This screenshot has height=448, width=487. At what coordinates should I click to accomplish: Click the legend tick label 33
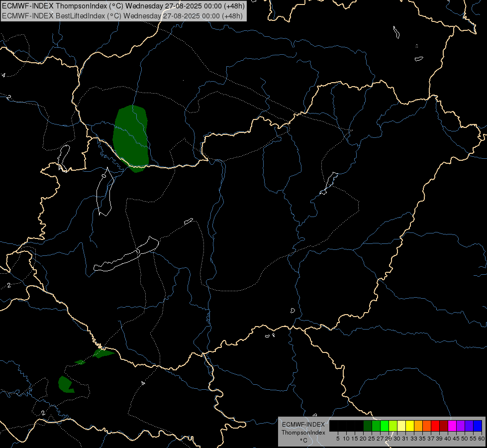(414, 439)
